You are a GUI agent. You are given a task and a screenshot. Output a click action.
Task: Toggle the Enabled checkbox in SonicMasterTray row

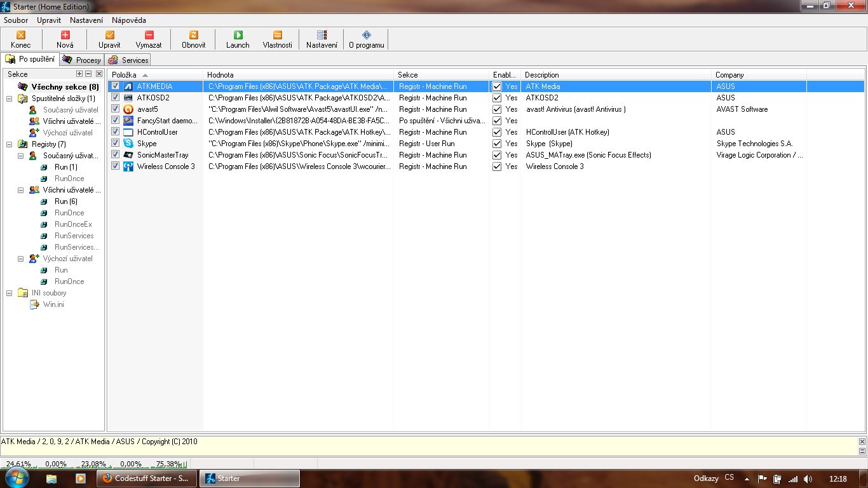point(497,155)
